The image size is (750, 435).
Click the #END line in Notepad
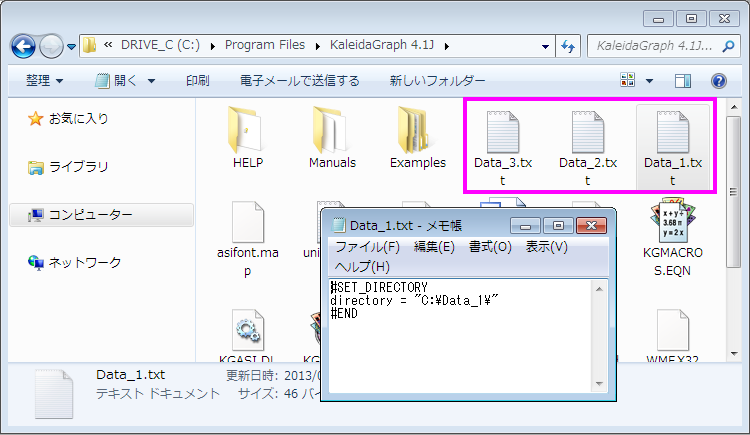(344, 313)
